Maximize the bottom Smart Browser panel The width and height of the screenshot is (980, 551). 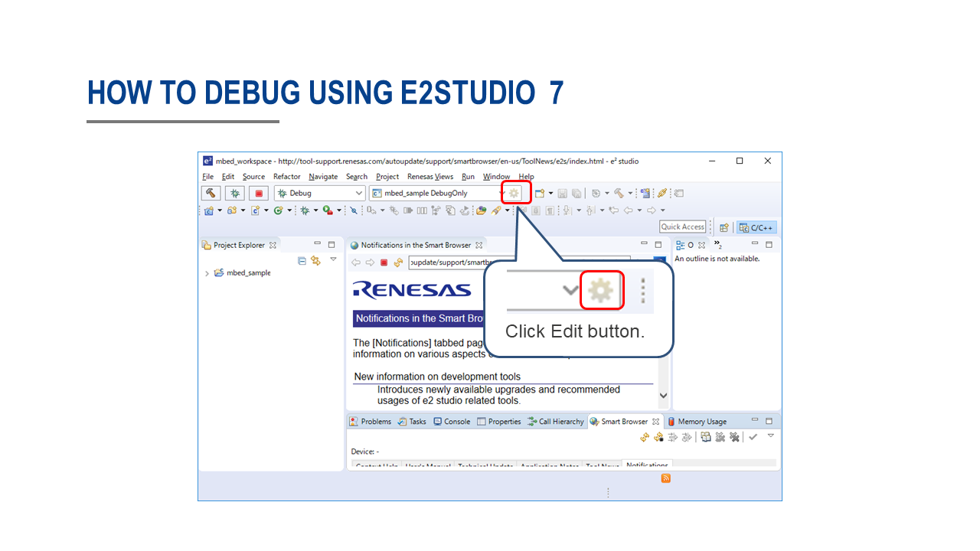click(x=769, y=421)
